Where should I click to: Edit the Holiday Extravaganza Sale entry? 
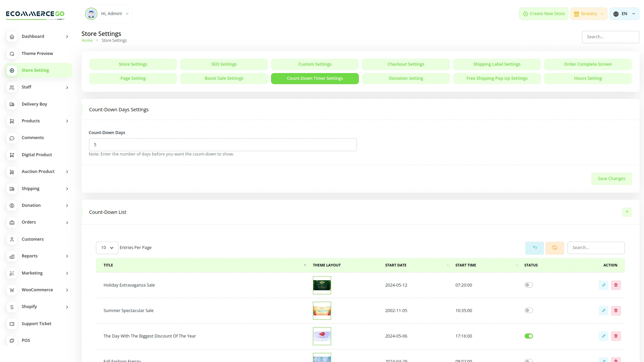point(604,285)
